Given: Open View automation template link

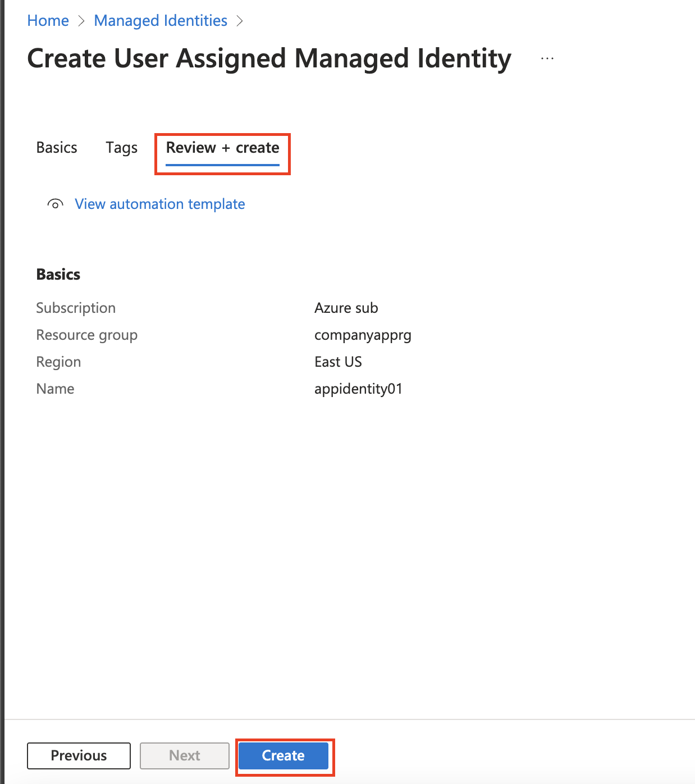Looking at the screenshot, I should [160, 204].
